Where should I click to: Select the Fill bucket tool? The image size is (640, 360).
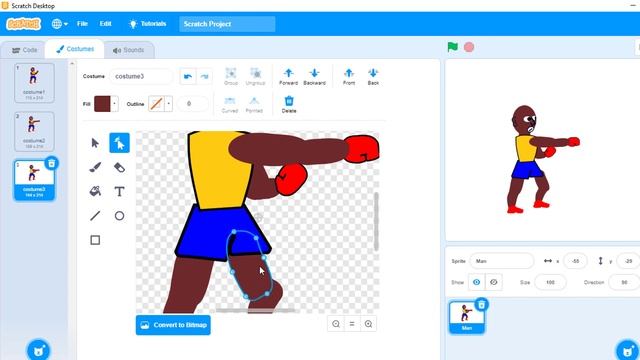pyautogui.click(x=95, y=191)
